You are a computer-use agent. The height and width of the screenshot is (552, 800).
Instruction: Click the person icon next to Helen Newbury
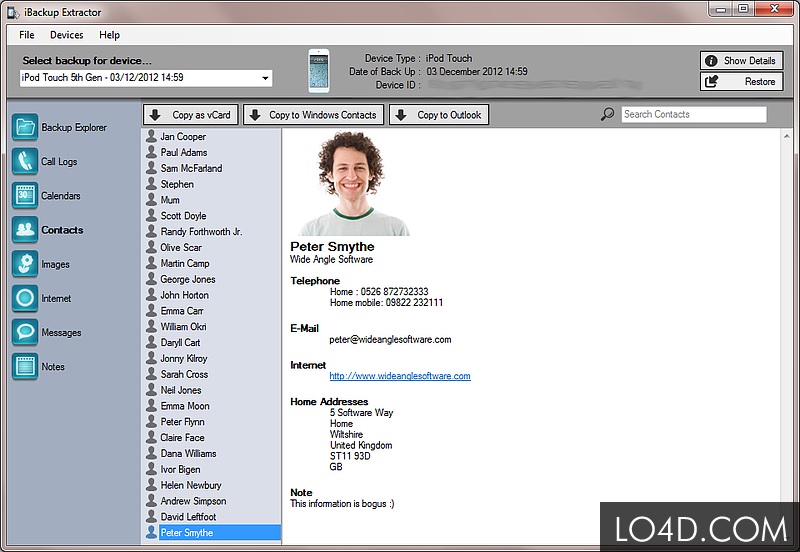click(151, 485)
